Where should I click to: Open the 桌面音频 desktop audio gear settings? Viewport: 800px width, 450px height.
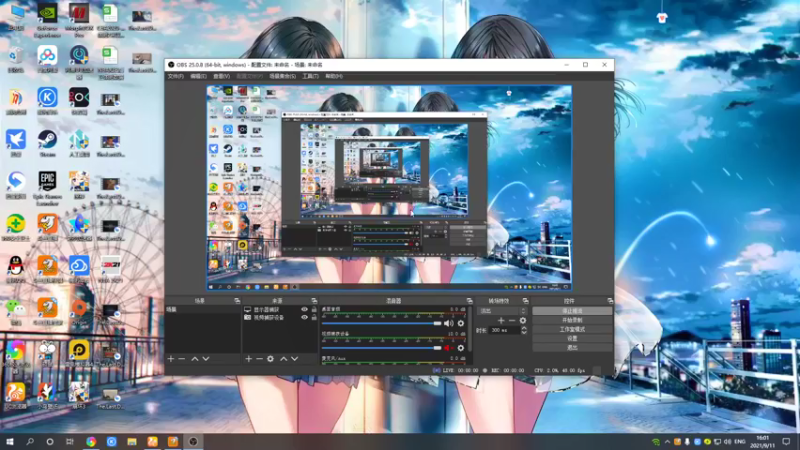tap(461, 323)
